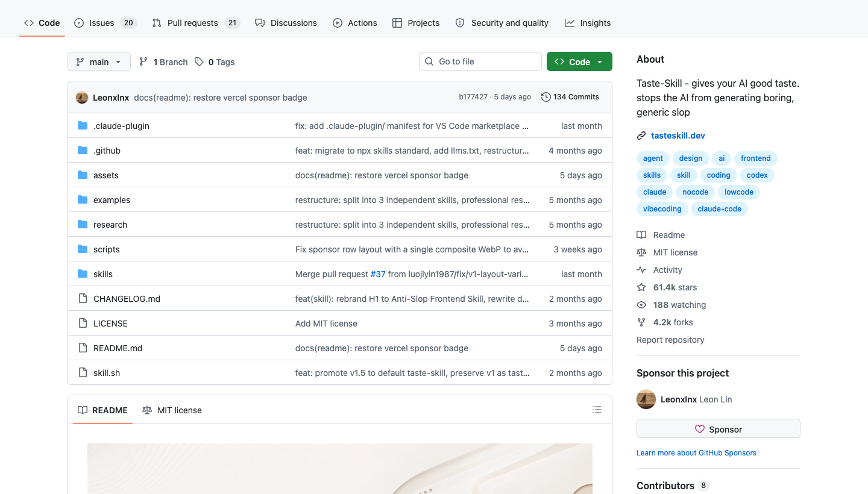Screen dimensions: 868x494
Task: Select the Code tab
Action: click(x=42, y=23)
